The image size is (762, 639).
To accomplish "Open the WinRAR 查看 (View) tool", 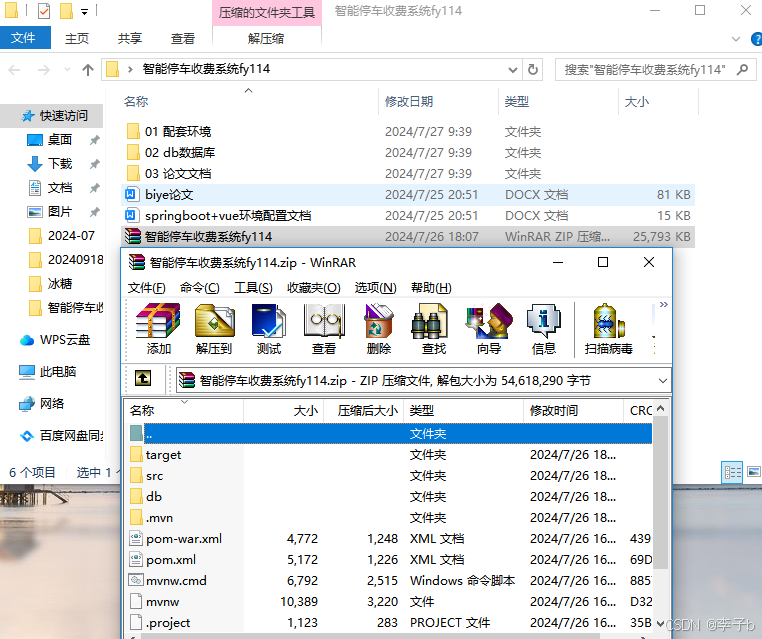I will (x=324, y=328).
